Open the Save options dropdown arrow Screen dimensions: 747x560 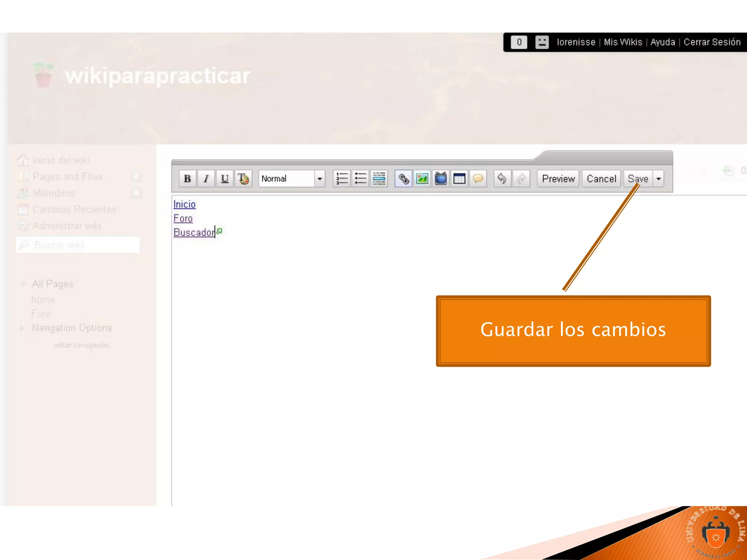(x=658, y=179)
